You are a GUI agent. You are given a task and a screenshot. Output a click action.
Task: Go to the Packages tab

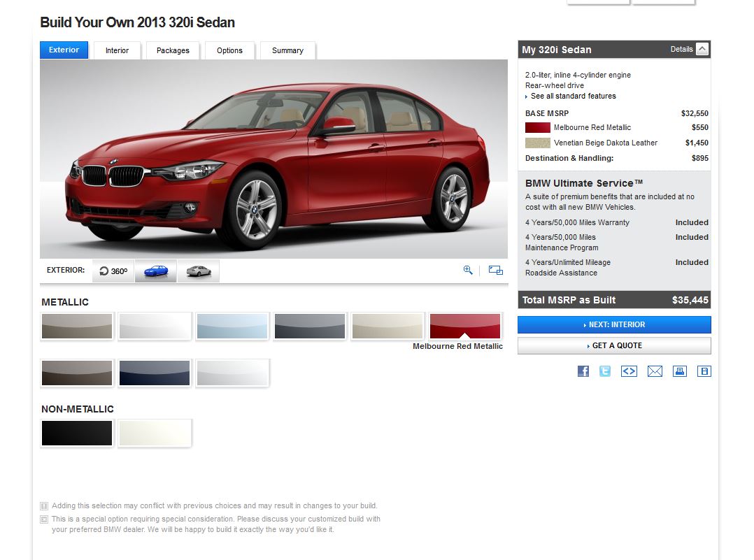173,50
